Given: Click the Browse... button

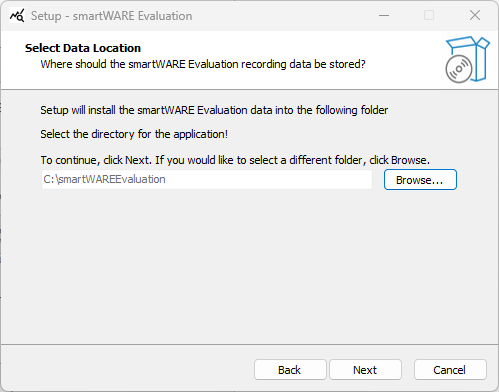Looking at the screenshot, I should pyautogui.click(x=420, y=180).
